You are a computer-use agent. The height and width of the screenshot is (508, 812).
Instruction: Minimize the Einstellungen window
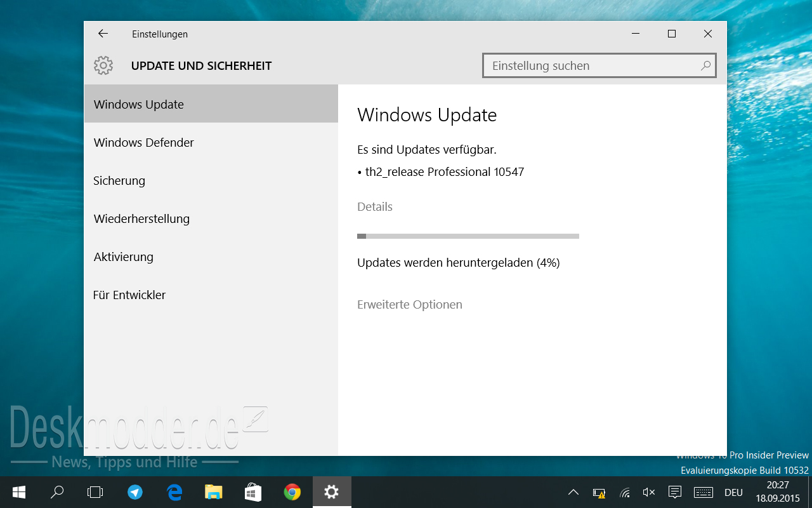(x=636, y=34)
